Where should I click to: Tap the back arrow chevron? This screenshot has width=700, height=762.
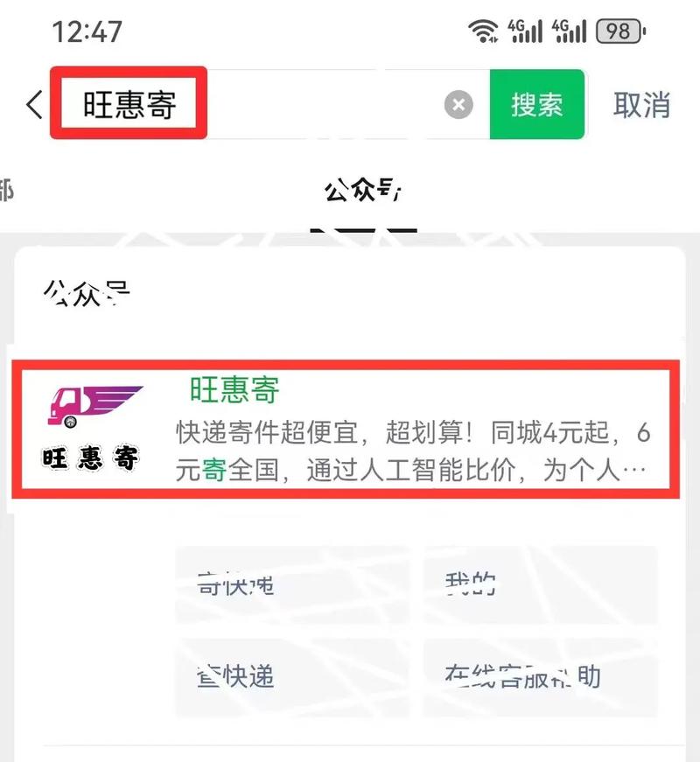[x=34, y=104]
